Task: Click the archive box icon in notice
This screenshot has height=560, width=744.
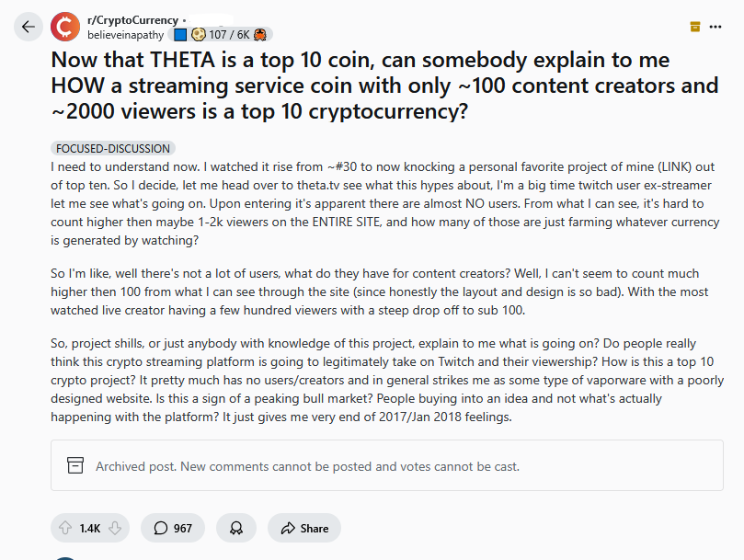Action: coord(75,465)
